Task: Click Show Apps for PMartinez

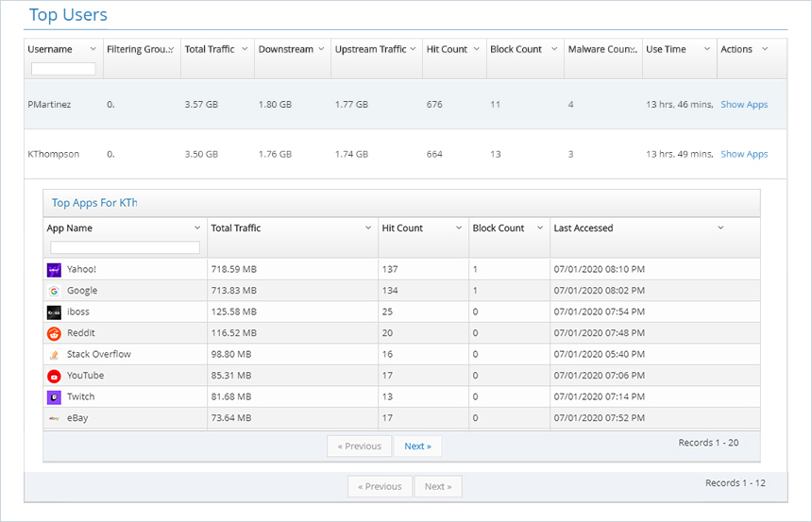Action: 744,104
